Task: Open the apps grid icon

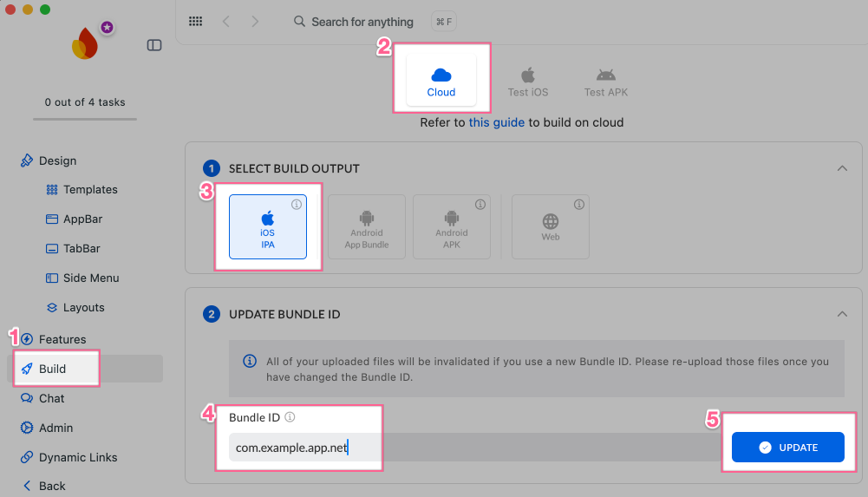Action: (196, 22)
